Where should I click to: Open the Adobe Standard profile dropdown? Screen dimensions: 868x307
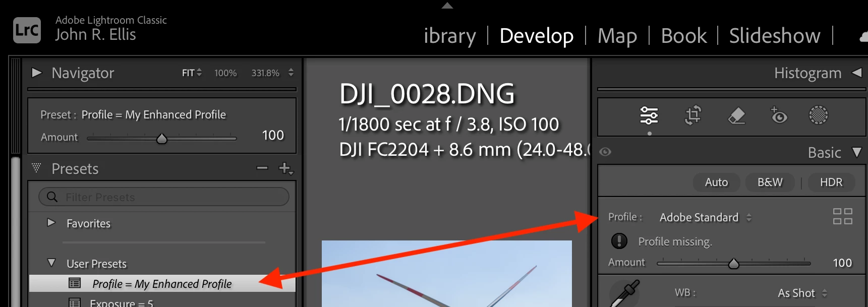(706, 217)
